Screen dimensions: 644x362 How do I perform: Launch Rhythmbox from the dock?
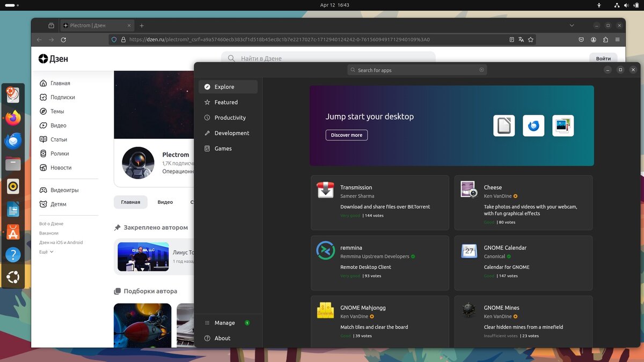tap(13, 187)
